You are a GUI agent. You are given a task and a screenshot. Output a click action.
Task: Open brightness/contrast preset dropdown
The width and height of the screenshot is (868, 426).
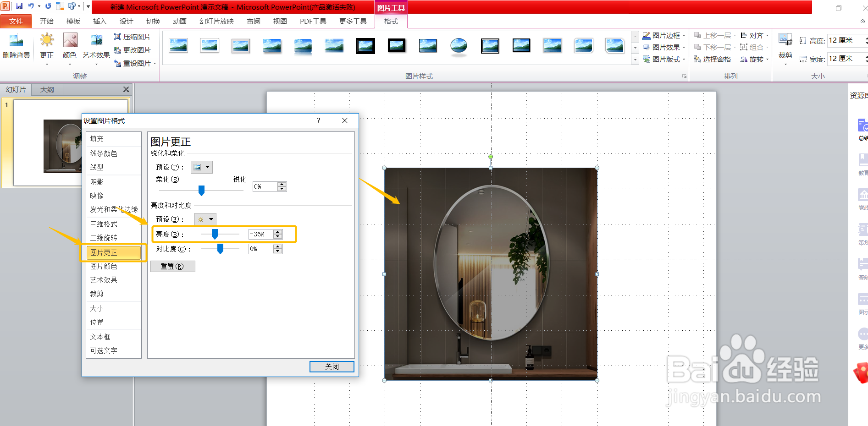[205, 219]
